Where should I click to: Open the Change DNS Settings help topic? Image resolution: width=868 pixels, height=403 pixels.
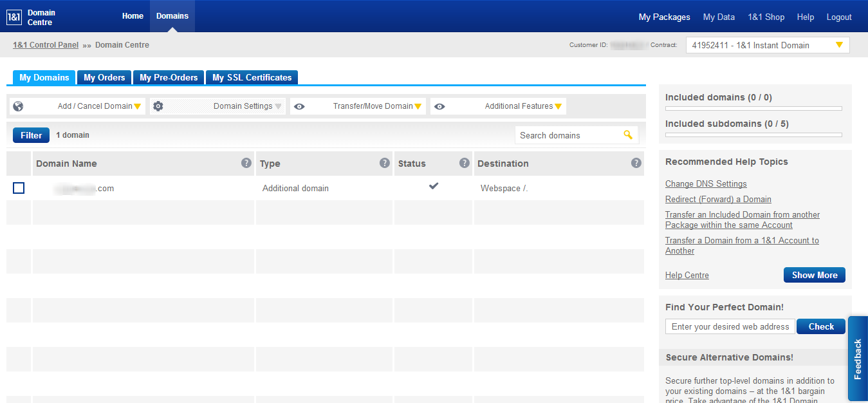705,183
